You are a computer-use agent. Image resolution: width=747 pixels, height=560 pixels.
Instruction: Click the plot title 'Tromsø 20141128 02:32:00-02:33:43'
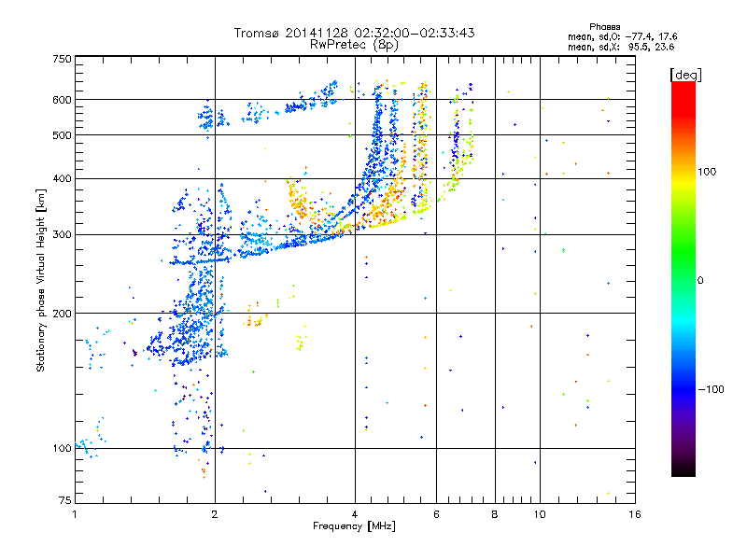point(355,33)
